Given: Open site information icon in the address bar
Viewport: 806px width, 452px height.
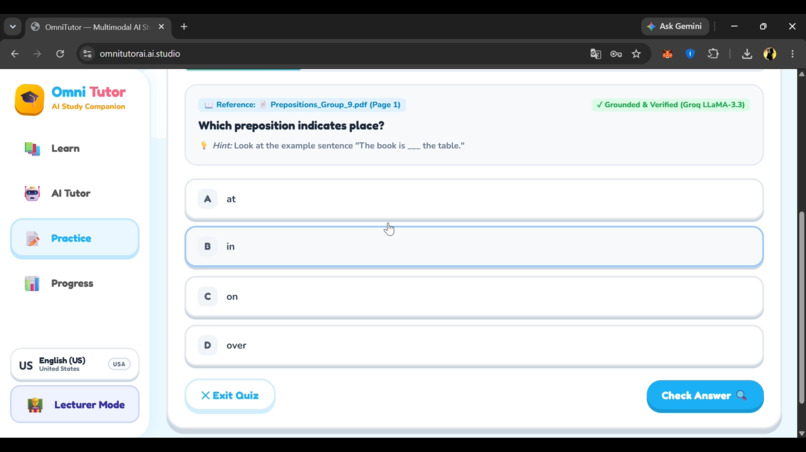Looking at the screenshot, I should (x=87, y=53).
